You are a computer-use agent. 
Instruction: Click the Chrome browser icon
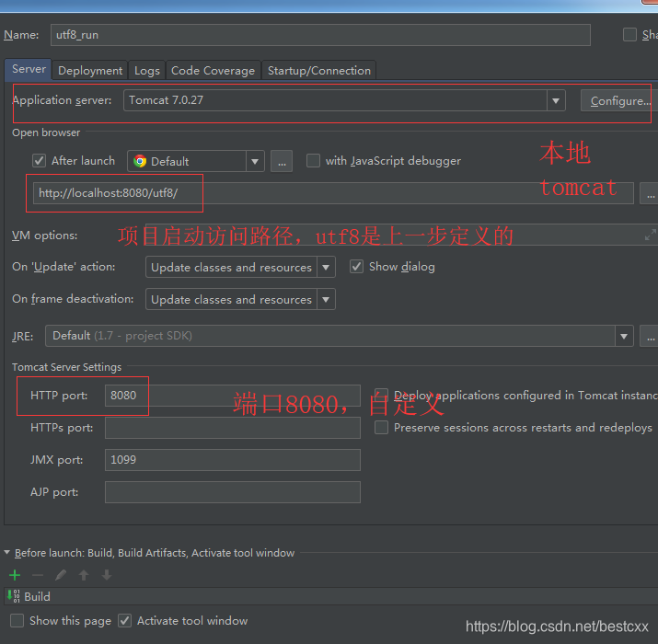pyautogui.click(x=140, y=161)
